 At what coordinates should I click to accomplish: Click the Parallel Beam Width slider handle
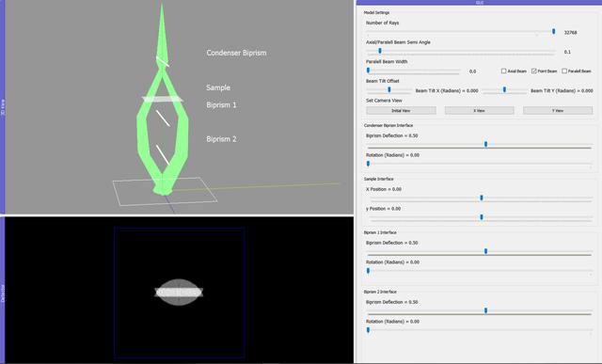tap(368, 71)
